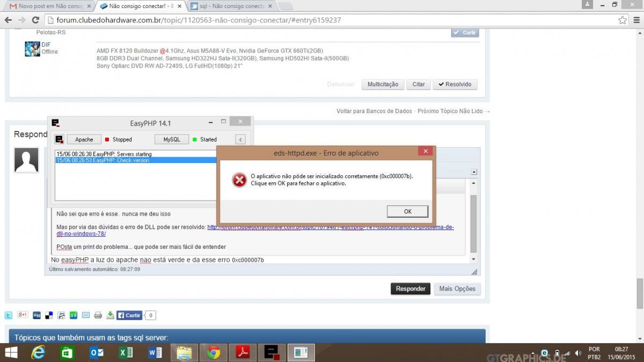The image size is (644, 362).
Task: Click the browser back arrow
Action: click(x=9, y=20)
